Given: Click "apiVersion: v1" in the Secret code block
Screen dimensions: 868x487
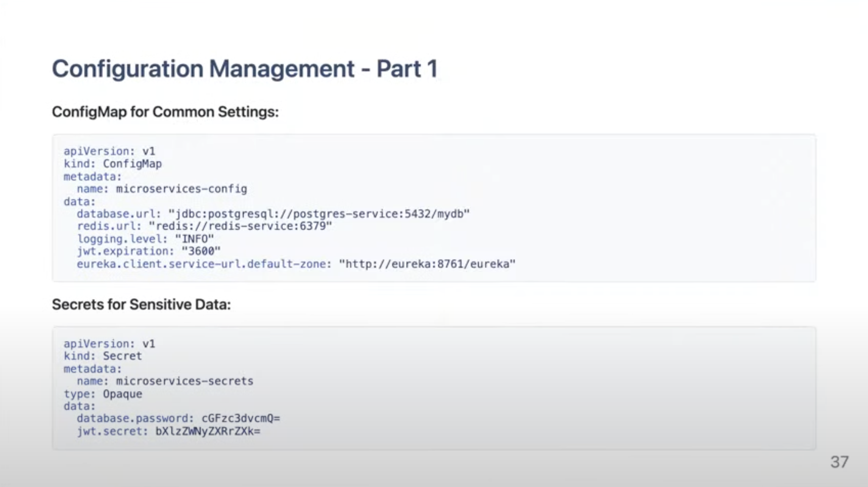Looking at the screenshot, I should click(x=109, y=344).
